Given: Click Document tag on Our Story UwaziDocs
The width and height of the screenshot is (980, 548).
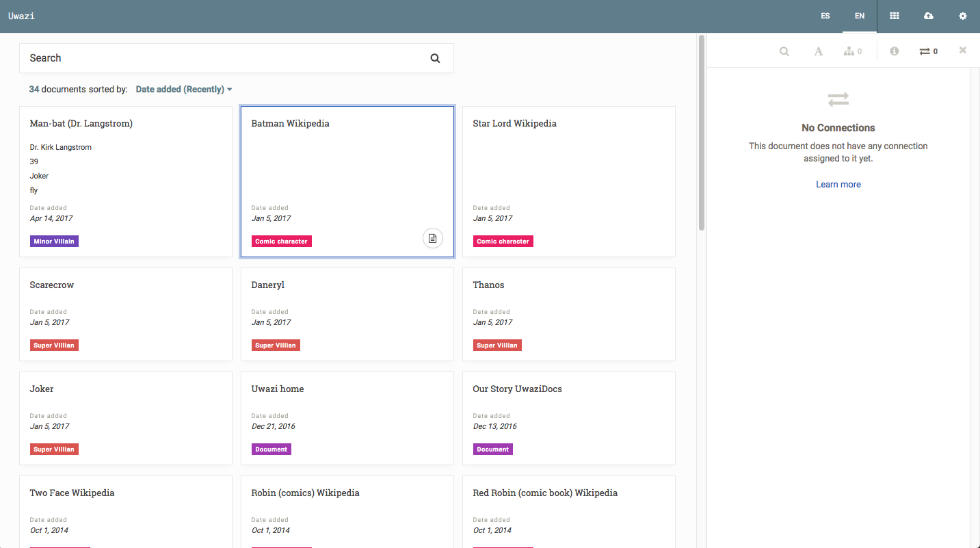Looking at the screenshot, I should 493,449.
